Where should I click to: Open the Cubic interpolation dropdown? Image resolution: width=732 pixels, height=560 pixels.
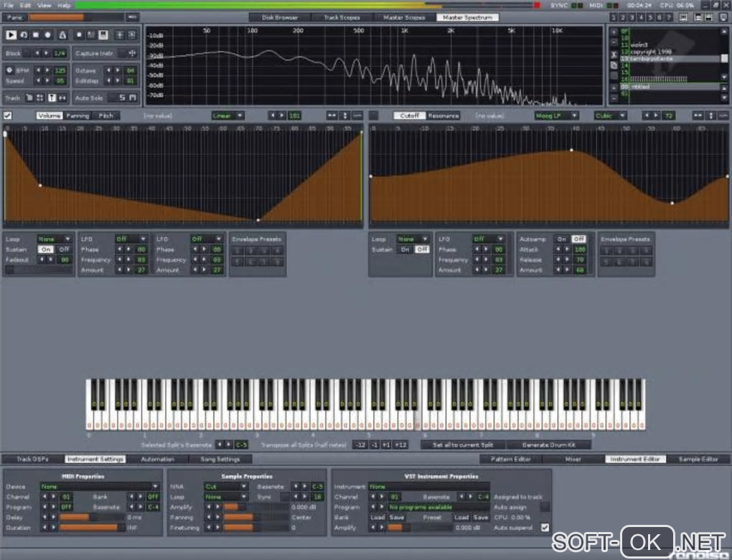pyautogui.click(x=610, y=115)
